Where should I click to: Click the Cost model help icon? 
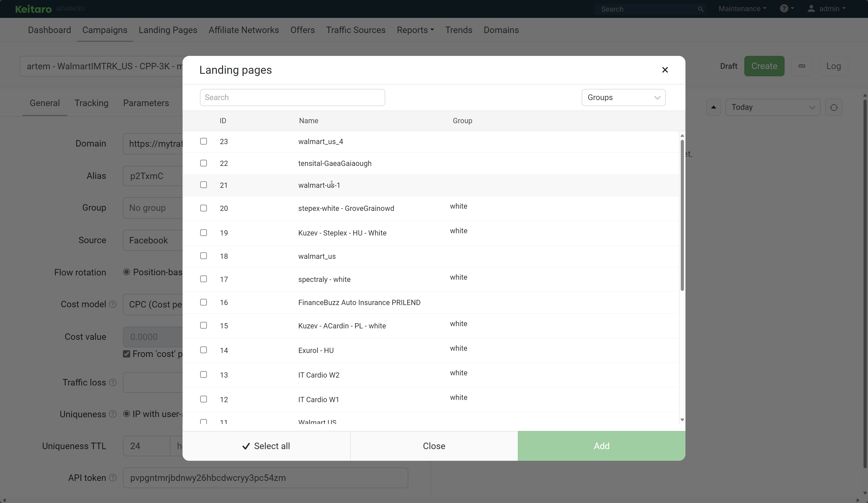coord(113,304)
